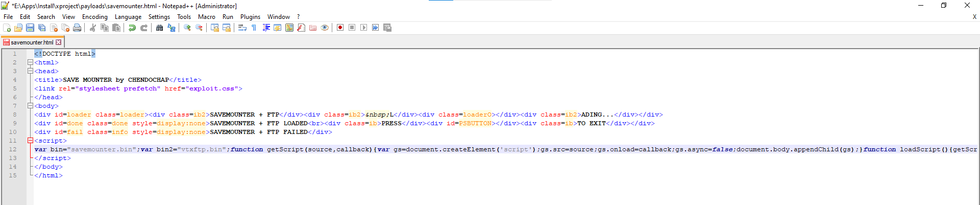Screen dimensions: 980x205
Task: Open the Plugins menu
Action: [250, 17]
